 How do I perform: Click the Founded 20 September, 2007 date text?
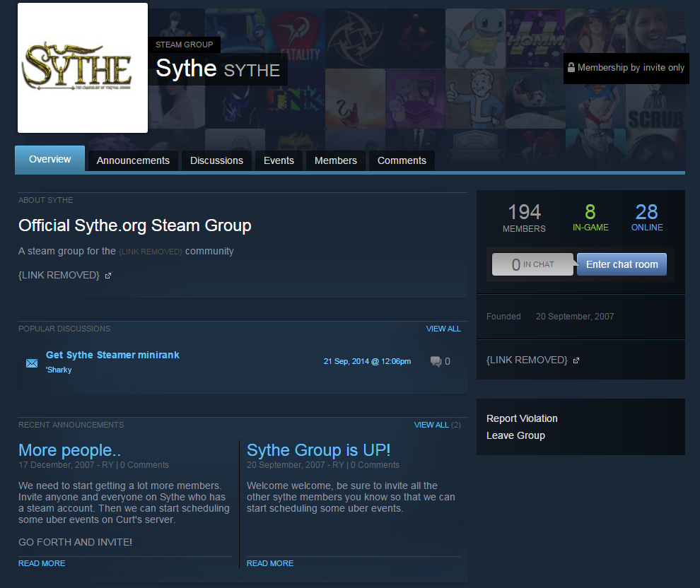tap(575, 317)
